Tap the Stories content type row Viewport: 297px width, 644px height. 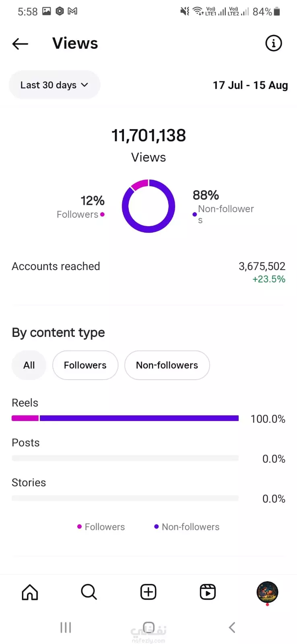(148, 491)
